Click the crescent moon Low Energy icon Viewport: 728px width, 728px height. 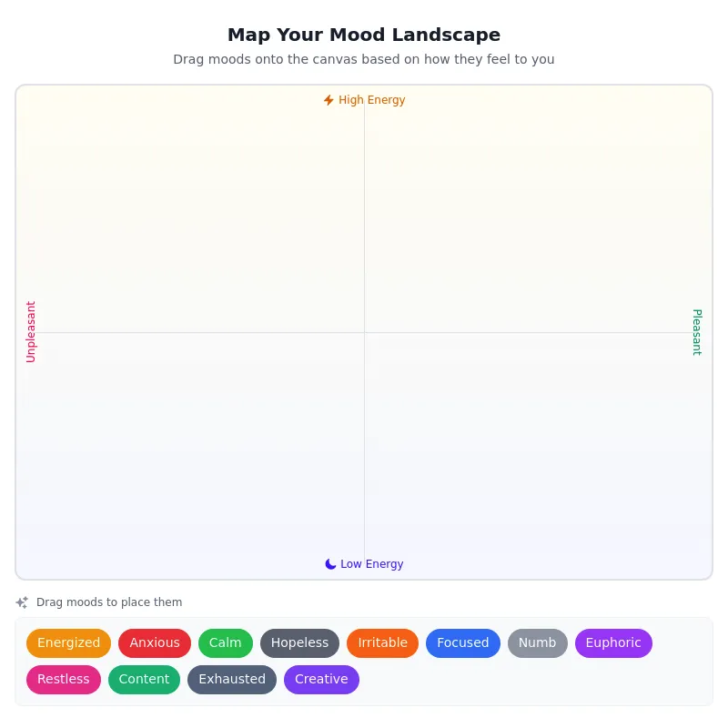pos(330,563)
